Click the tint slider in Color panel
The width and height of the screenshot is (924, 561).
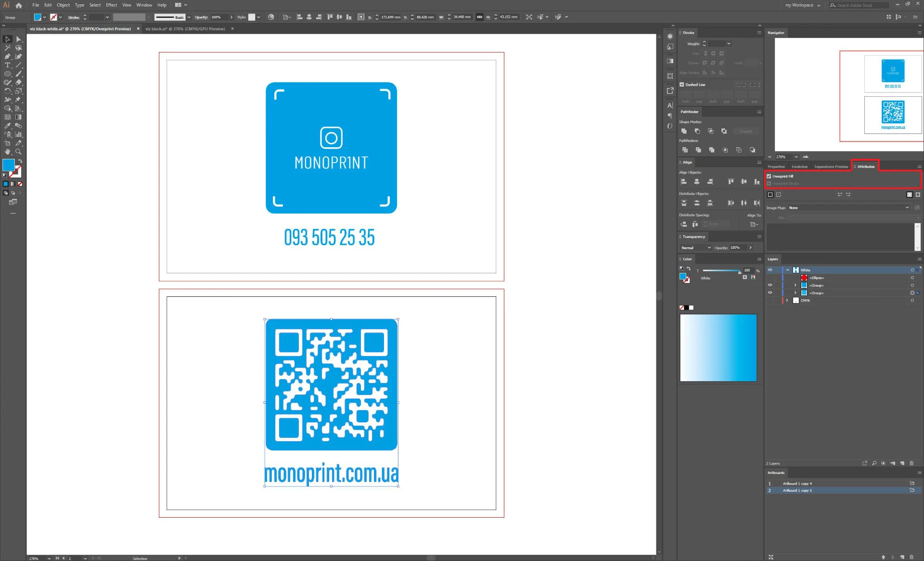(721, 271)
